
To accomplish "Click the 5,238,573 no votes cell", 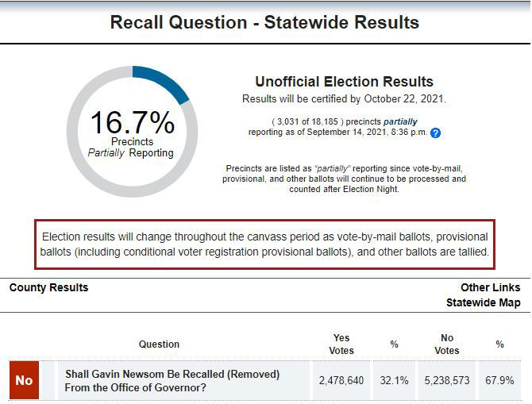I will [x=447, y=381].
